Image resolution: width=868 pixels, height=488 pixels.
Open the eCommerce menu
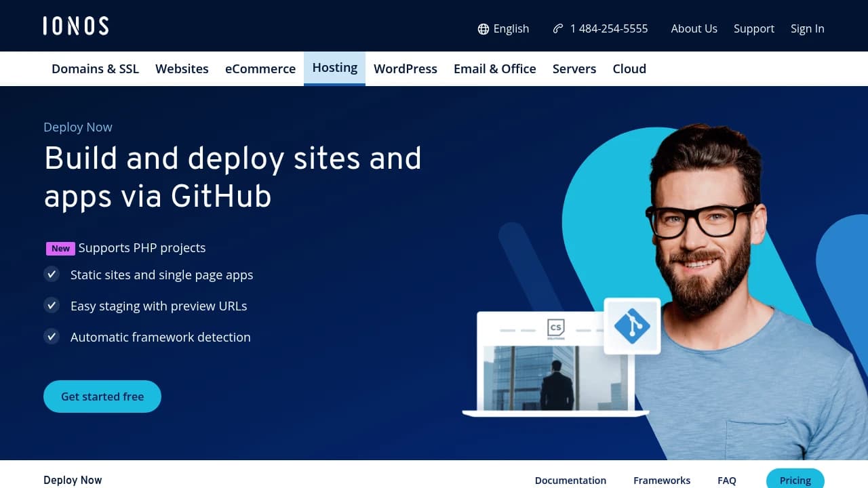click(x=260, y=68)
